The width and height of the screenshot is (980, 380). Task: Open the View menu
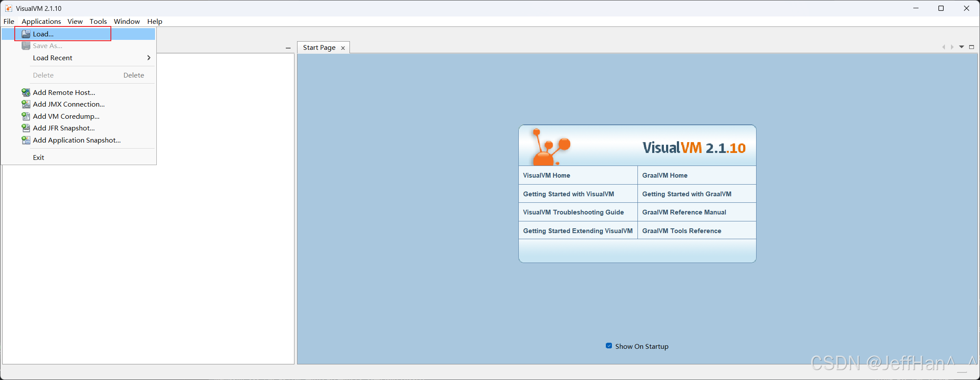75,21
